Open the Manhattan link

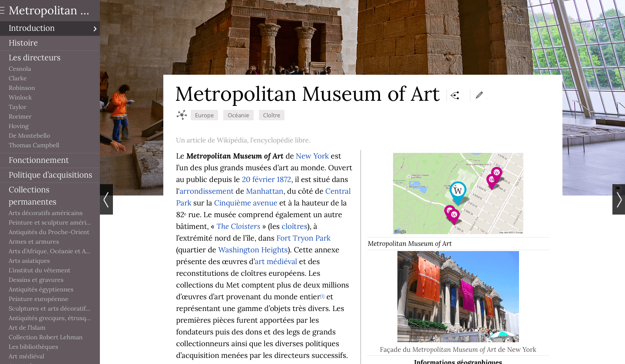coord(265,191)
